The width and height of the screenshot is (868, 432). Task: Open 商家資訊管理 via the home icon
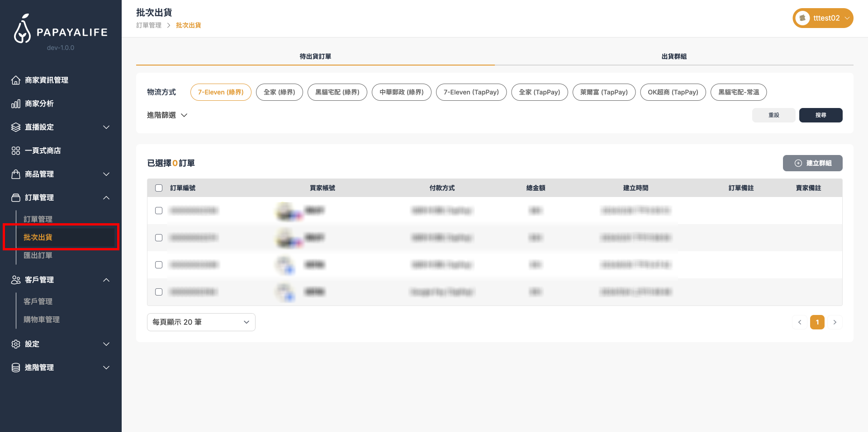tap(16, 80)
